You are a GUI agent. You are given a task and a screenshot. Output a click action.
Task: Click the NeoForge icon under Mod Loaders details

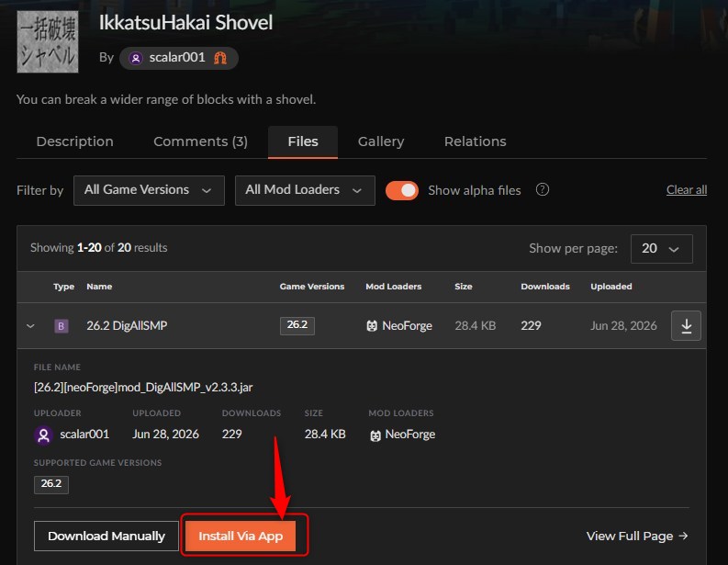tap(375, 435)
